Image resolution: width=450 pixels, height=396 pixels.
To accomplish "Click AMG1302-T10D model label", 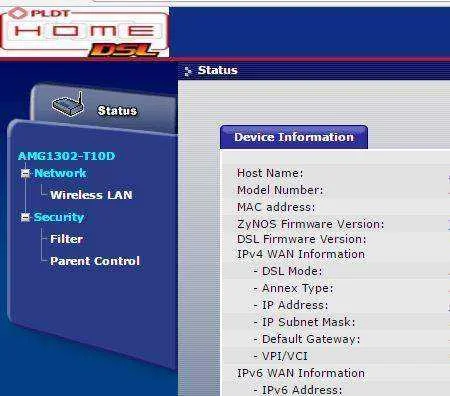I will tap(67, 156).
